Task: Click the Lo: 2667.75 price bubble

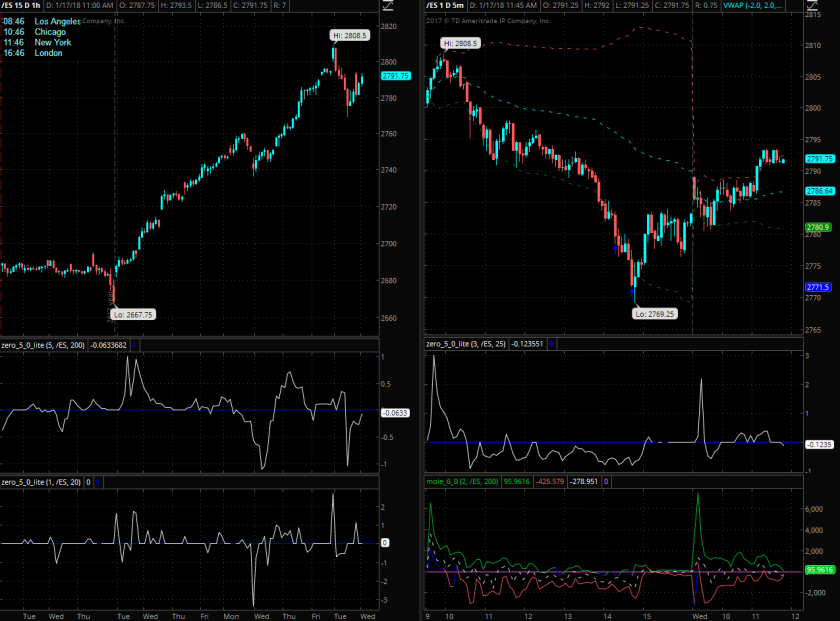Action: pyautogui.click(x=133, y=314)
